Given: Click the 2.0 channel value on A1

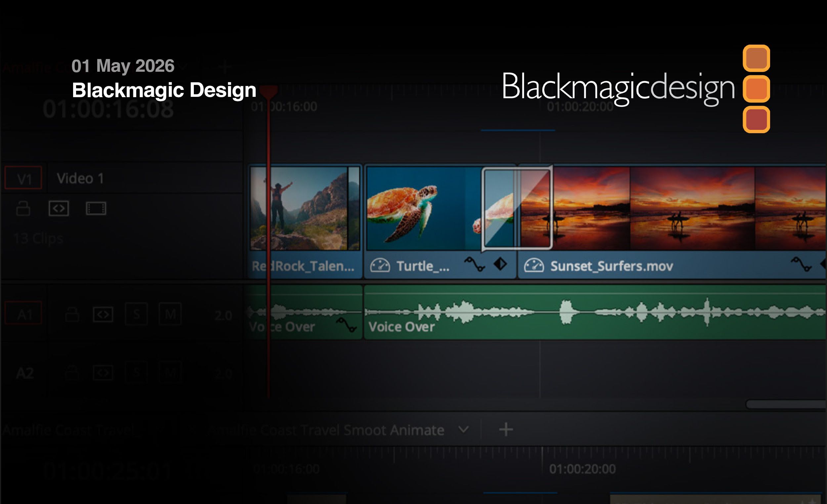Looking at the screenshot, I should click(223, 316).
